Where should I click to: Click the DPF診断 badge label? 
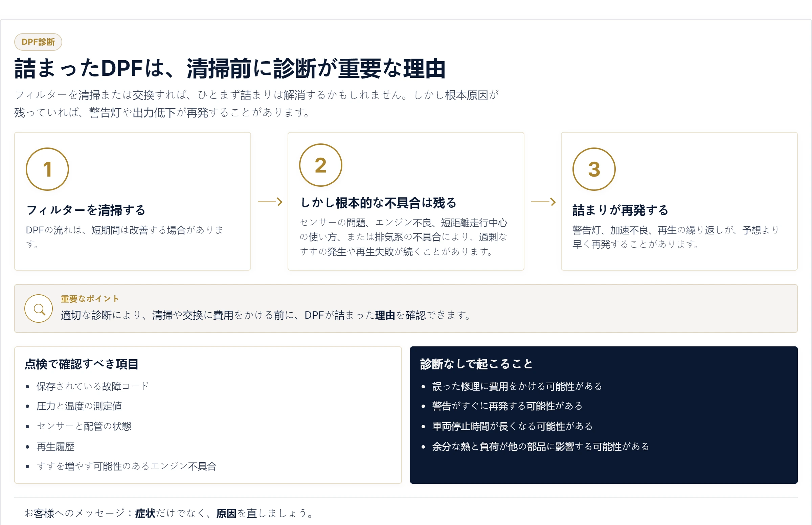click(38, 42)
